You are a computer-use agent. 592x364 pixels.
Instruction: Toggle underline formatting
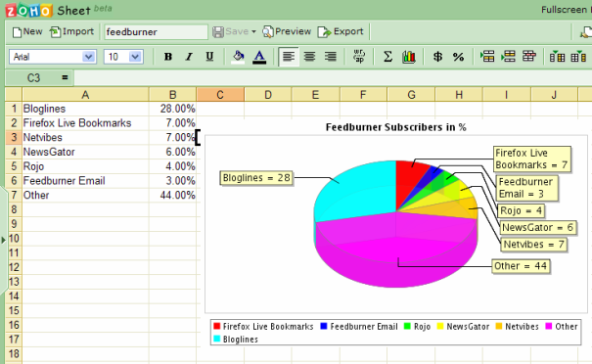point(209,57)
